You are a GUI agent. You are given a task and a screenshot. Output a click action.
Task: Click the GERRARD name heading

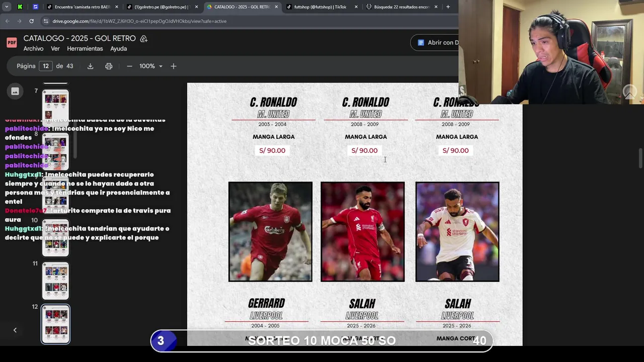[x=267, y=303]
